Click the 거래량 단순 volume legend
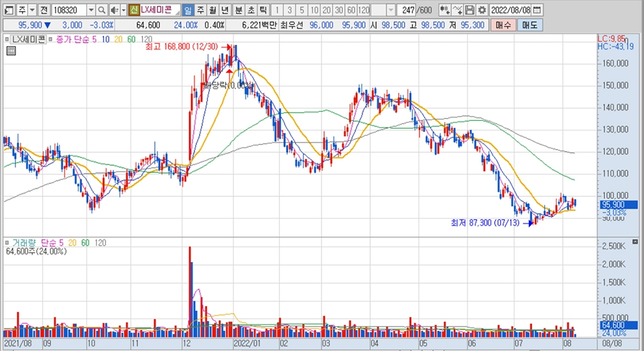This screenshot has height=351, width=644. 35,243
